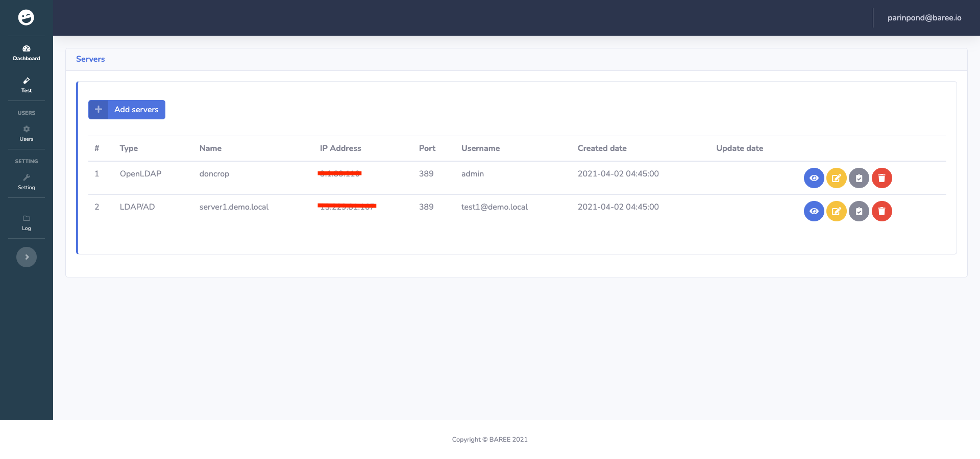Edit server1.demo.local via pencil icon

[x=837, y=211]
